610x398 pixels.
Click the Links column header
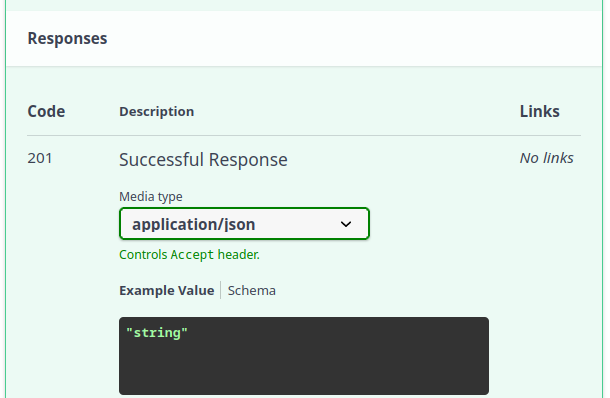click(540, 111)
